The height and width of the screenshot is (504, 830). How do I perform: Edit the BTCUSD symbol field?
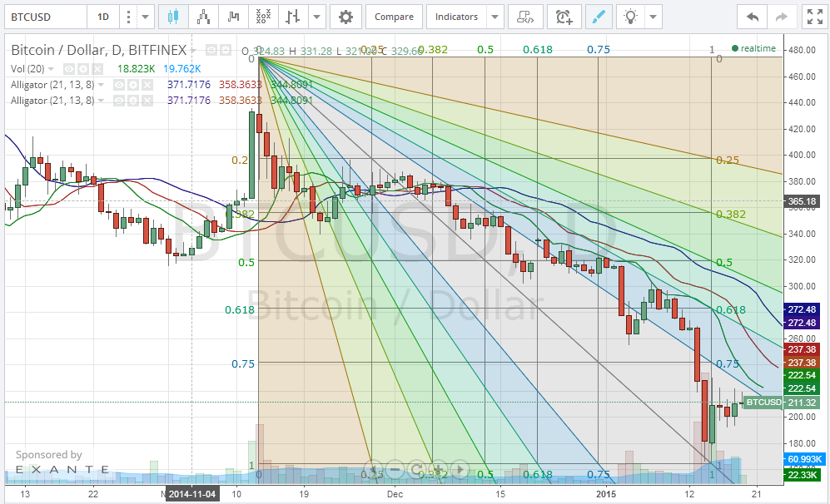click(46, 17)
